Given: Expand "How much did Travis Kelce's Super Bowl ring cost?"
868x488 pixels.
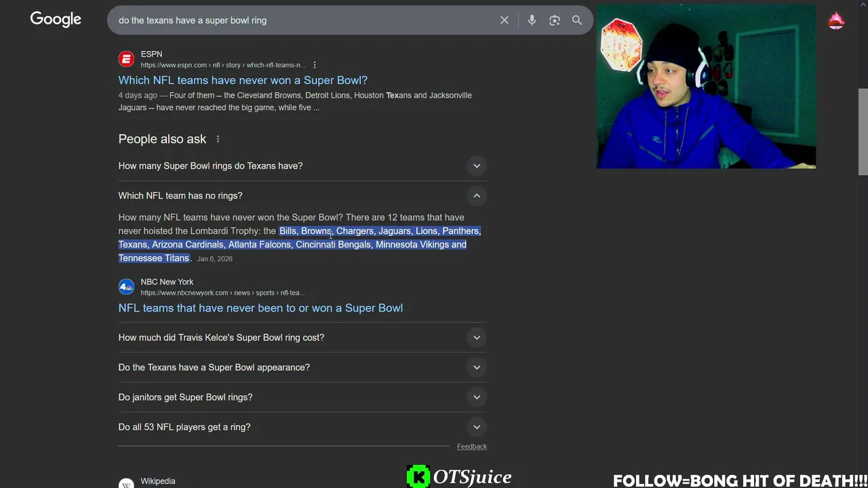Looking at the screenshot, I should click(x=302, y=338).
